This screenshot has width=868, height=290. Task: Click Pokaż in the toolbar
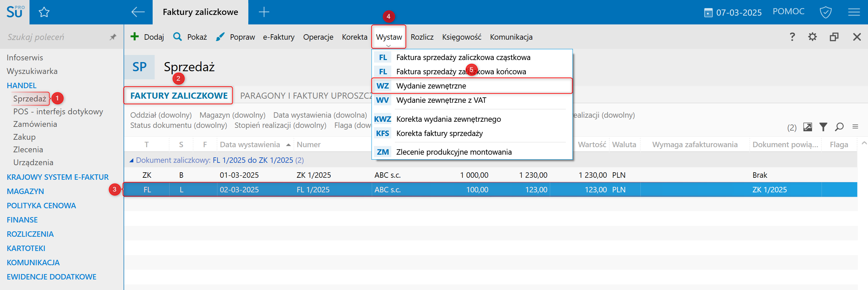[x=197, y=37]
